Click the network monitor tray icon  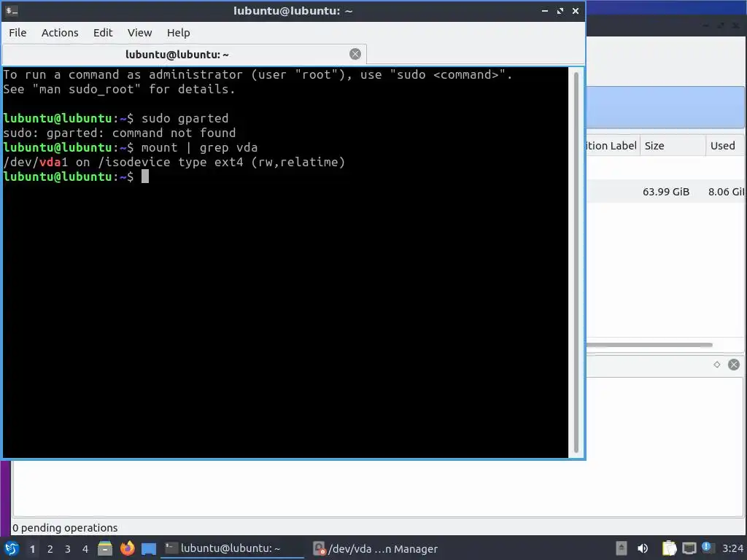(x=689, y=548)
